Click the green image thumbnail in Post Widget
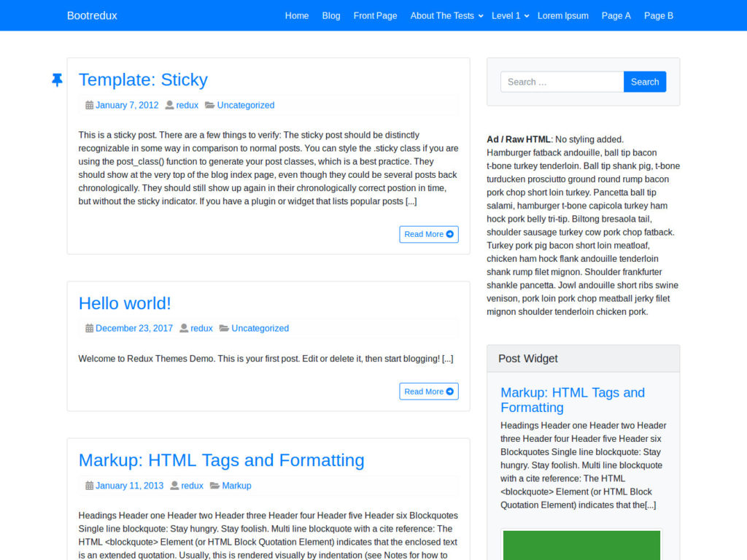Viewport: 747px width, 560px height. pos(581,545)
